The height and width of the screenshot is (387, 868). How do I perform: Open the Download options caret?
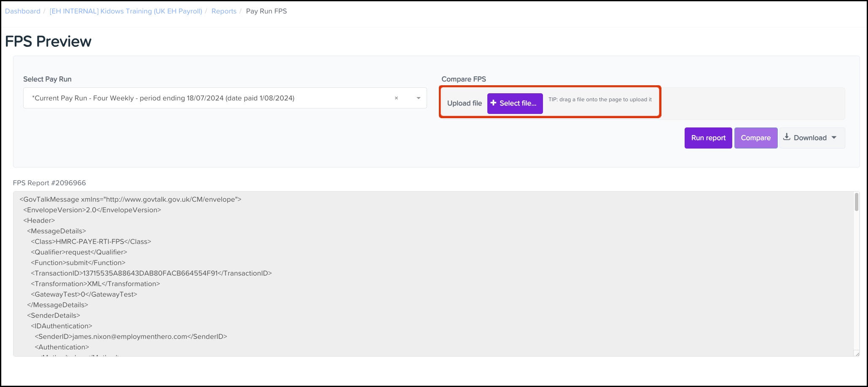pyautogui.click(x=834, y=138)
